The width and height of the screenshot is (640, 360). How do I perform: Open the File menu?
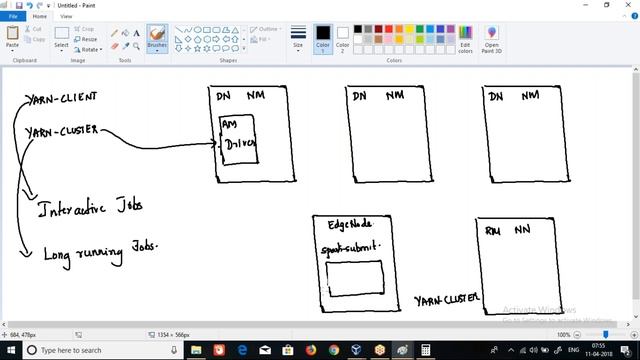[13, 16]
